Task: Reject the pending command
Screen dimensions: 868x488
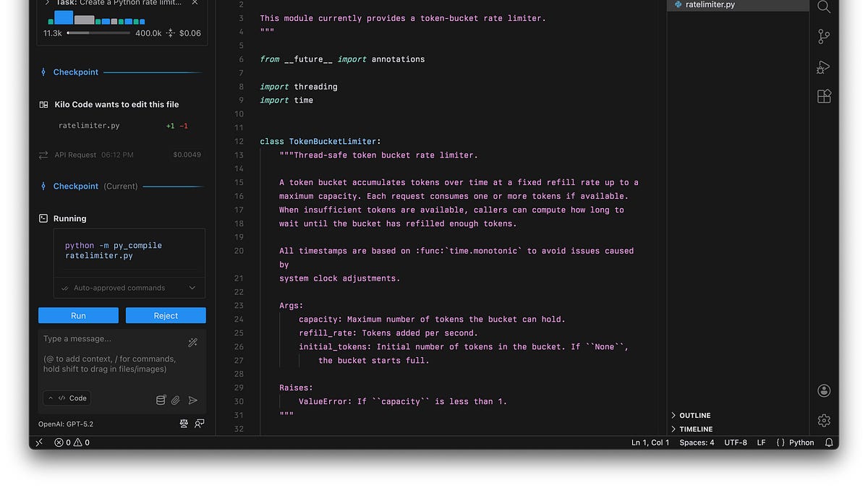Action: (164, 314)
